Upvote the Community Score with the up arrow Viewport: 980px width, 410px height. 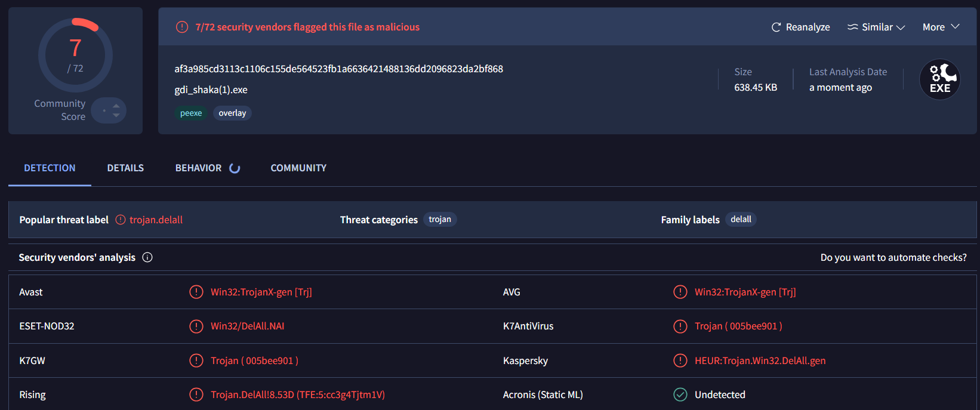[116, 106]
